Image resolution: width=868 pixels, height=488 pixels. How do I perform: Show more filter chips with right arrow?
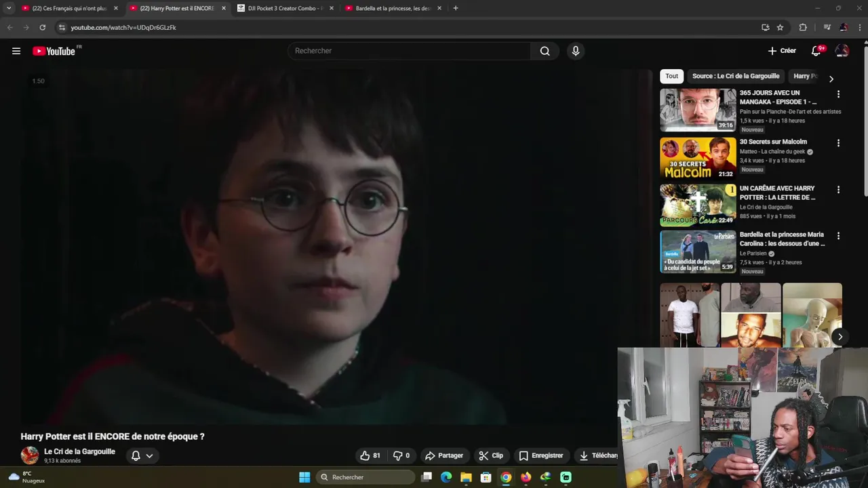pos(831,79)
